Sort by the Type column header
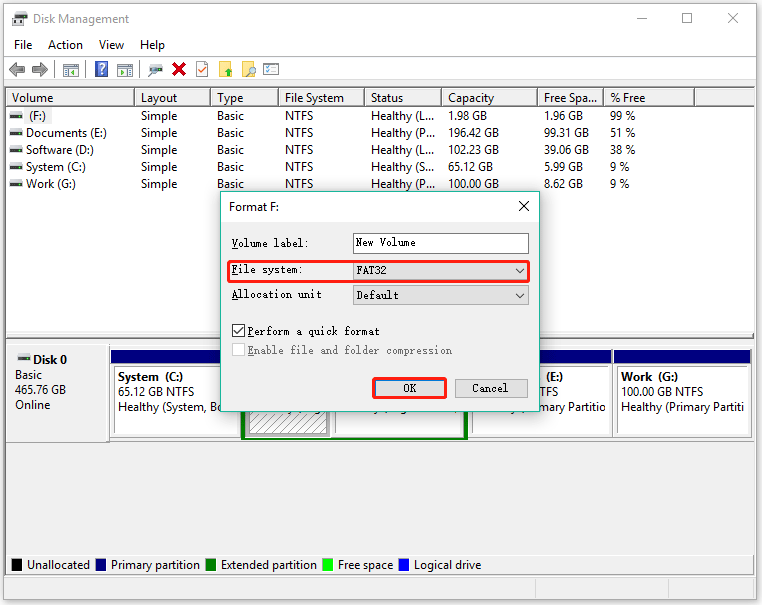The image size is (762, 605). pyautogui.click(x=244, y=98)
